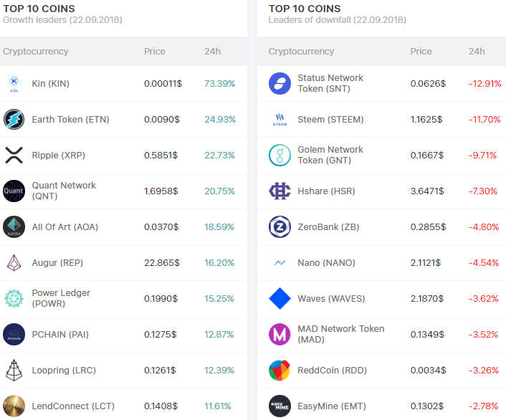This screenshot has height=420, width=506.
Task: Click the Ripple XRP logo icon
Action: [x=14, y=156]
